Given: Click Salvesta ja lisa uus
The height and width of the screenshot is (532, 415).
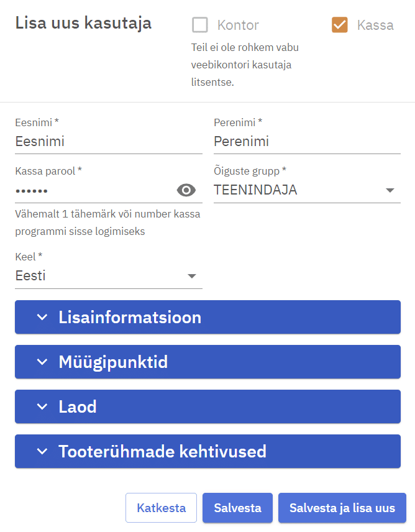Looking at the screenshot, I should click(342, 508).
